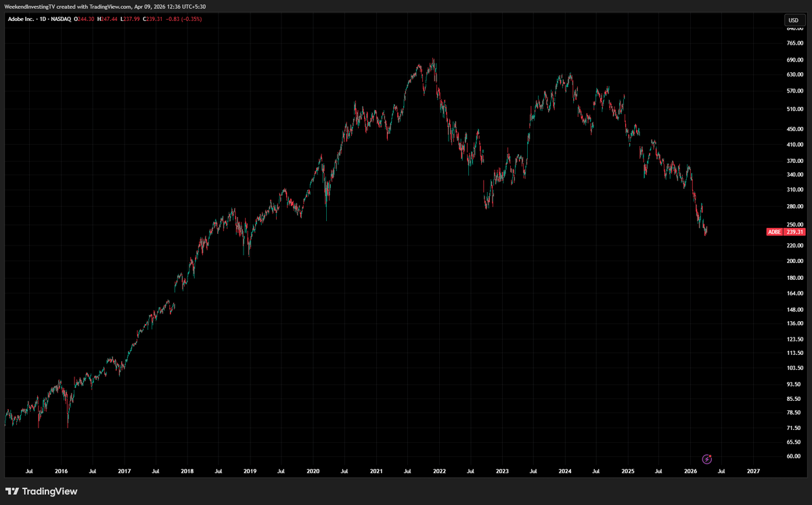Click the 570.00 price axis label
812x505 pixels.
[x=794, y=92]
